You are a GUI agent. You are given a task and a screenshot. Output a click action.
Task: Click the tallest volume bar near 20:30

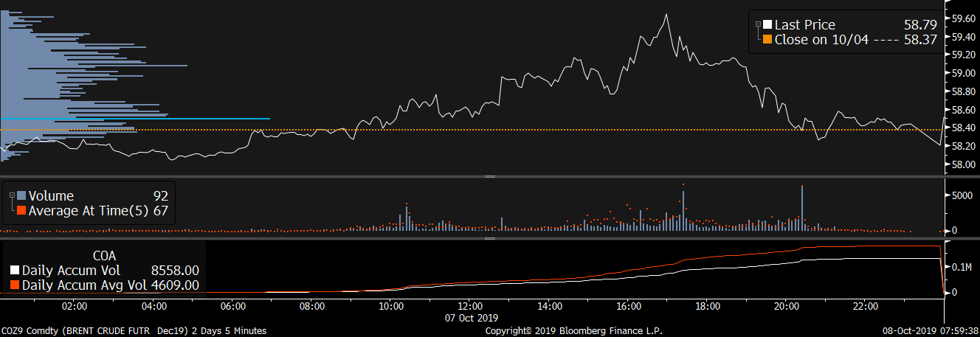click(802, 209)
